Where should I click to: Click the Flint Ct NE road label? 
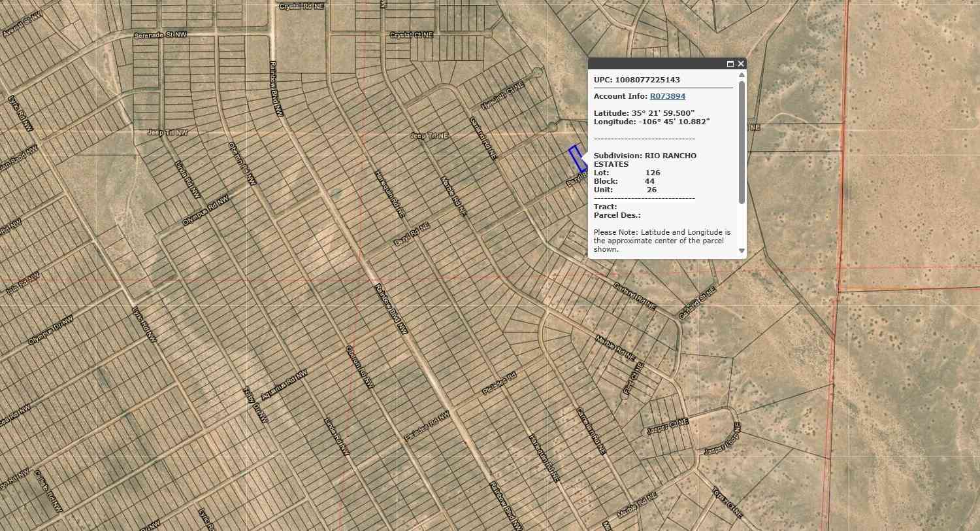634,379
